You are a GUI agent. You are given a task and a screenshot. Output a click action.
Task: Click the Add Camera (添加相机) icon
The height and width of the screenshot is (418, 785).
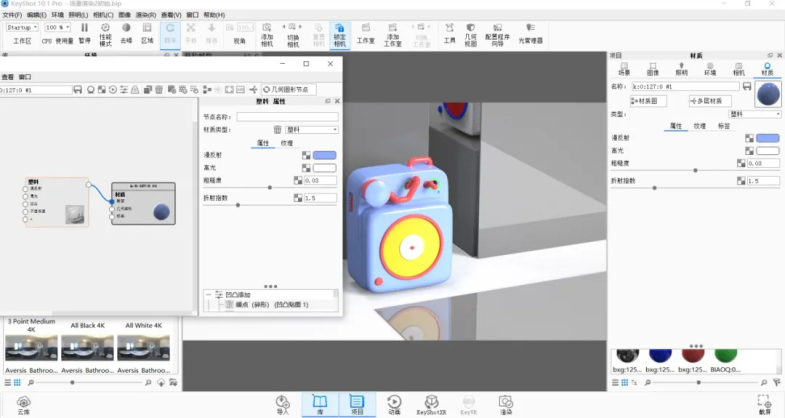266,34
